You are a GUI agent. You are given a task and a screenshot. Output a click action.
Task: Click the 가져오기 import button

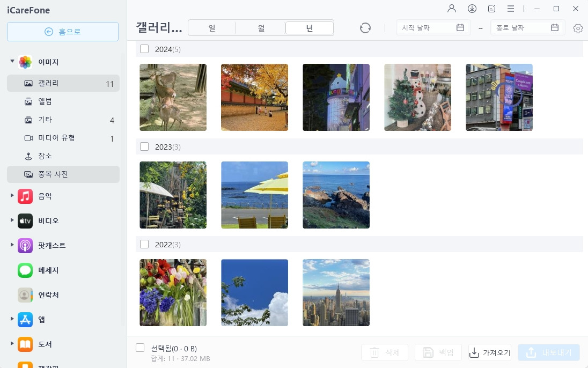(490, 352)
